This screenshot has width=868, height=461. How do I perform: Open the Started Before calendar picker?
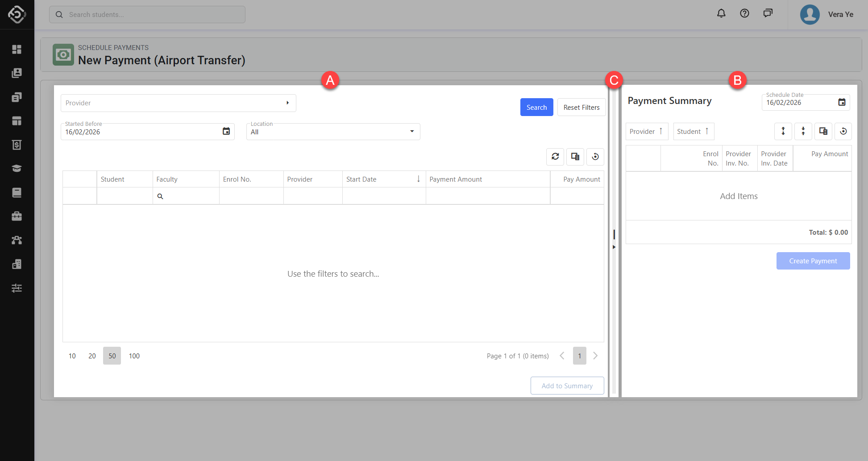click(226, 131)
